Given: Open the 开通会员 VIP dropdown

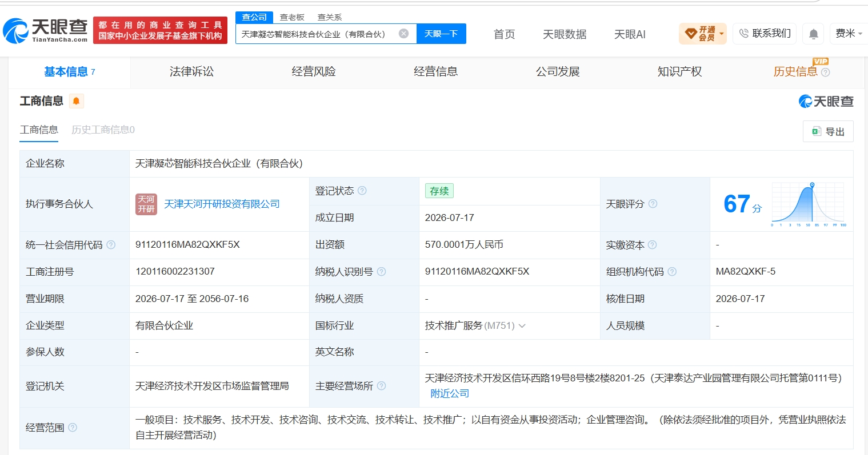Looking at the screenshot, I should pyautogui.click(x=702, y=34).
